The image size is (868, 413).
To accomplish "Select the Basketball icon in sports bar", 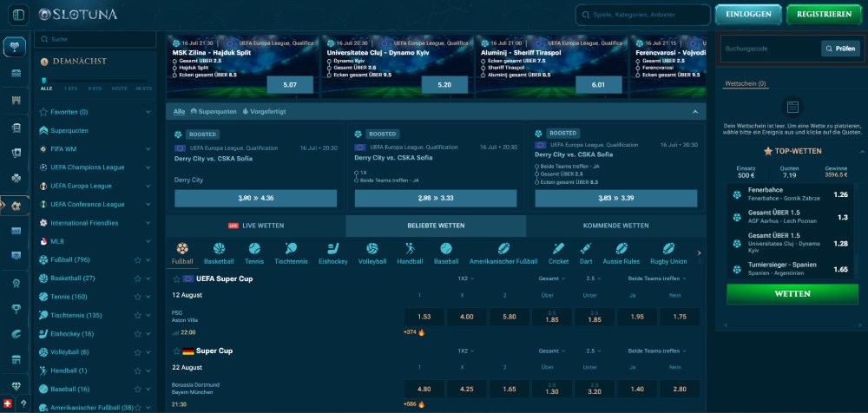I will click(219, 248).
